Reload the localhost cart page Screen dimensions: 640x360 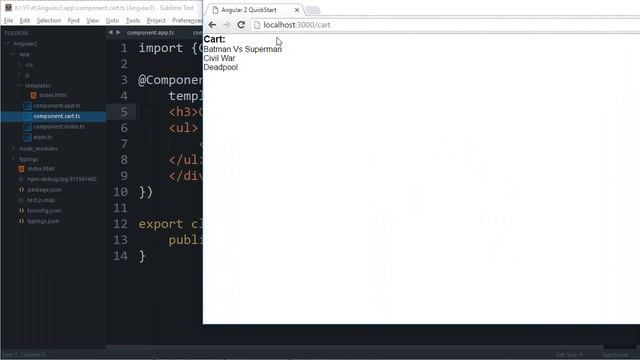(x=241, y=25)
